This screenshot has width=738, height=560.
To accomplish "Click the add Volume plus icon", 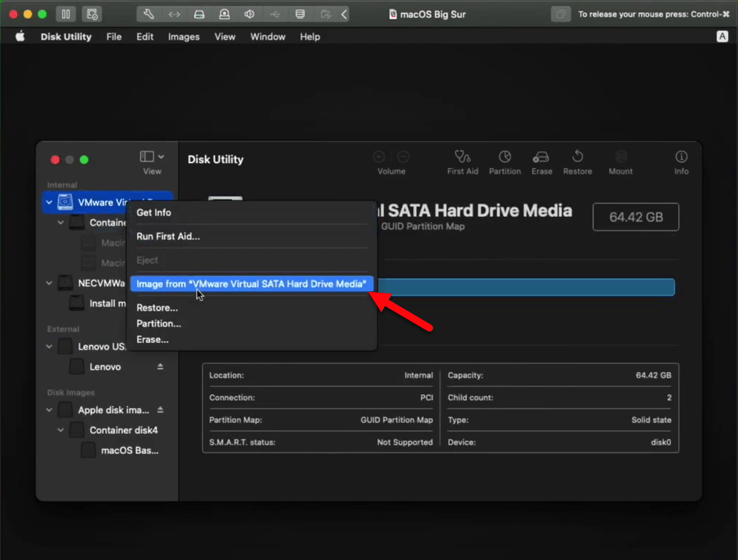I will [379, 156].
